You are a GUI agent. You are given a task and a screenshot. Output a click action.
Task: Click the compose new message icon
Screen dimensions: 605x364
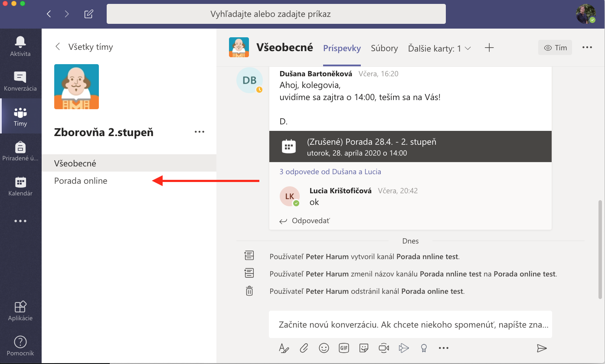pyautogui.click(x=88, y=14)
